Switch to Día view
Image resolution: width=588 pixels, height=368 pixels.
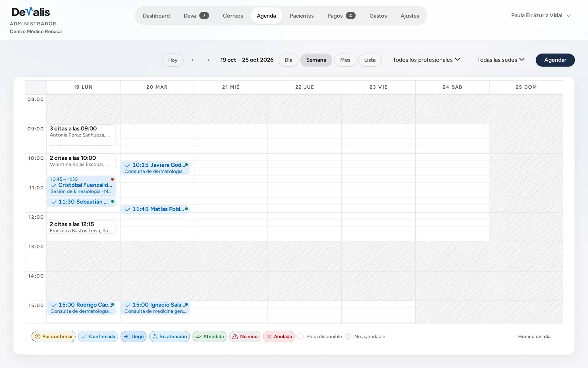[288, 60]
